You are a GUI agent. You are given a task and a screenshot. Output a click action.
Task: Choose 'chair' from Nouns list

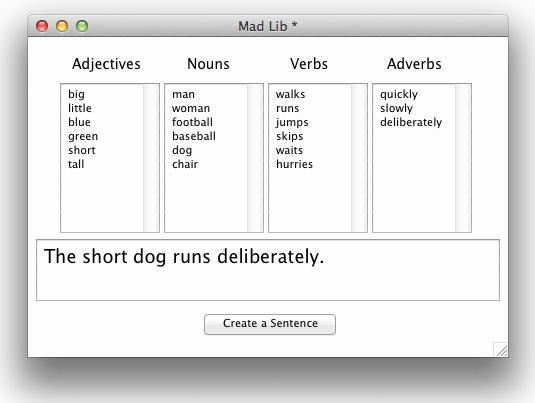pos(185,164)
